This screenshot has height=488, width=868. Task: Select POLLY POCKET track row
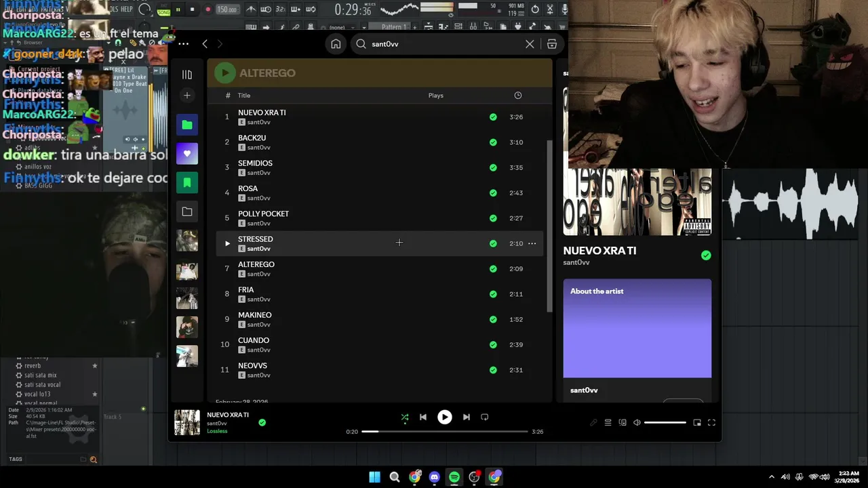coord(380,218)
